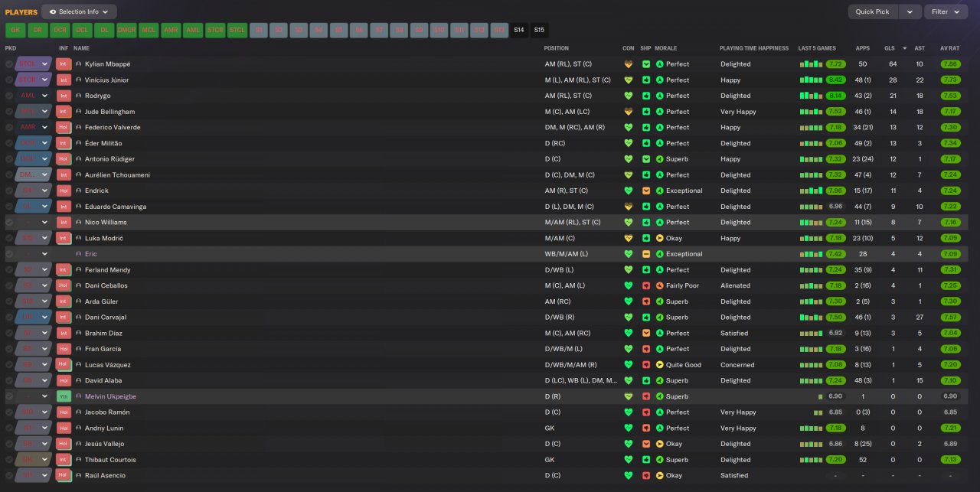Toggle the pick circle for Rodrygo

(x=9, y=96)
